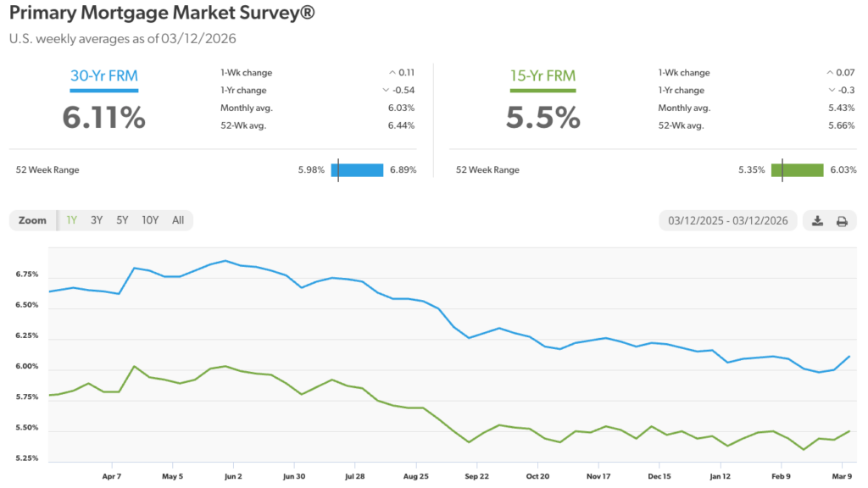This screenshot has height=488, width=868.
Task: Click the Zoom label beside range options
Action: point(32,220)
